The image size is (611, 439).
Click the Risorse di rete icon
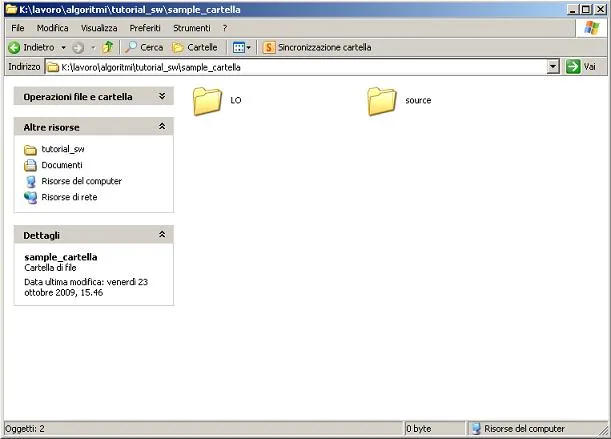pyautogui.click(x=30, y=197)
